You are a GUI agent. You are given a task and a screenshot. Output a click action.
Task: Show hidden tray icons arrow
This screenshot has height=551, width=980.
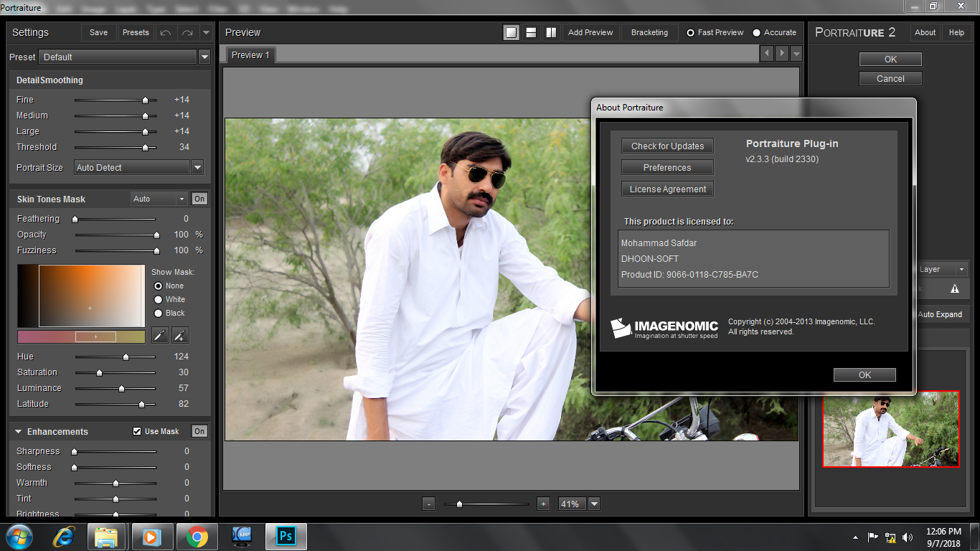[x=855, y=537]
